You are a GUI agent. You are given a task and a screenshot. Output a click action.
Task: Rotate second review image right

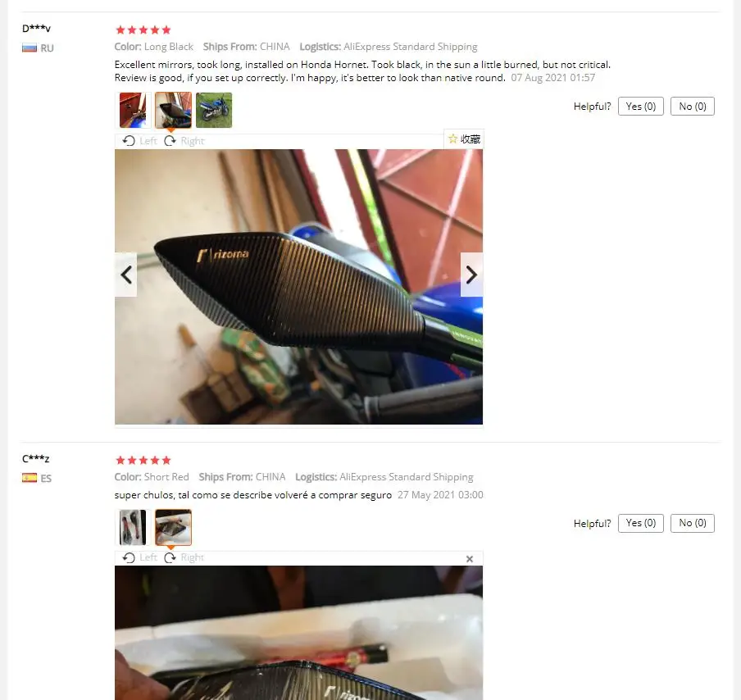pyautogui.click(x=184, y=557)
